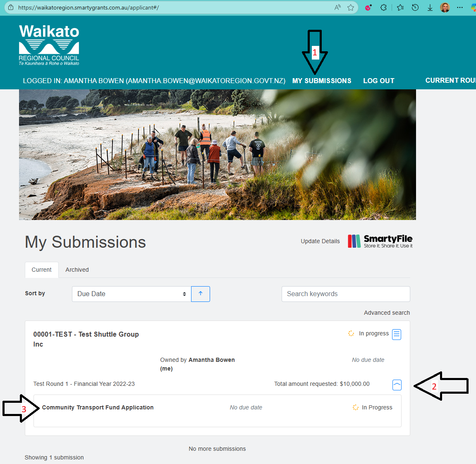Switch to the Archived tab
The image size is (476, 464).
pos(77,270)
